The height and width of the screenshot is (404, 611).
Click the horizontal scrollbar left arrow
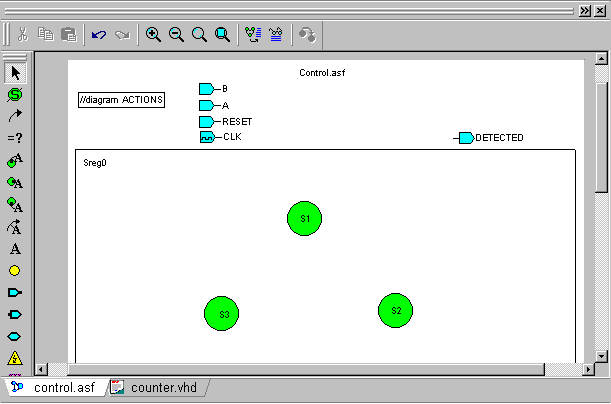coord(42,370)
